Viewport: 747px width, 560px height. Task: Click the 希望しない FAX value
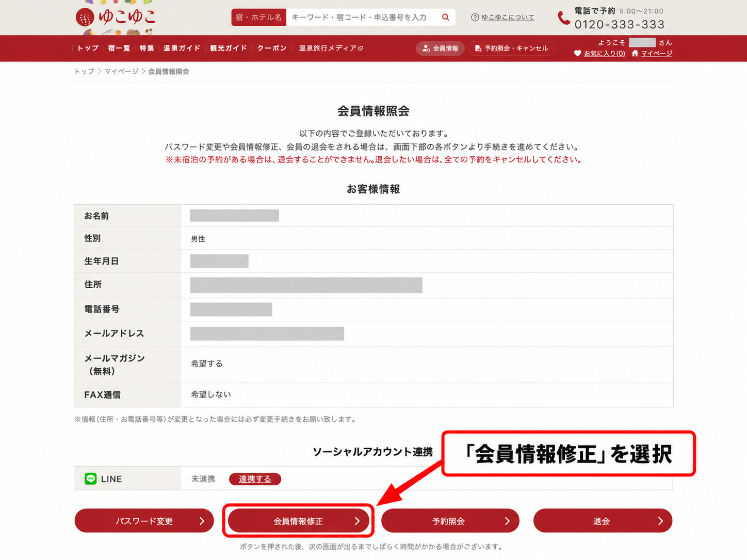pos(211,394)
